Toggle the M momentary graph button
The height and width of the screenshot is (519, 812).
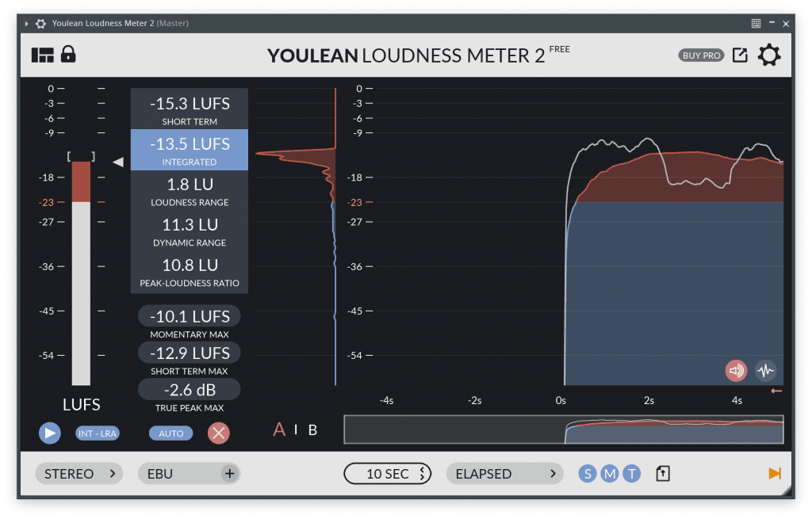point(610,474)
